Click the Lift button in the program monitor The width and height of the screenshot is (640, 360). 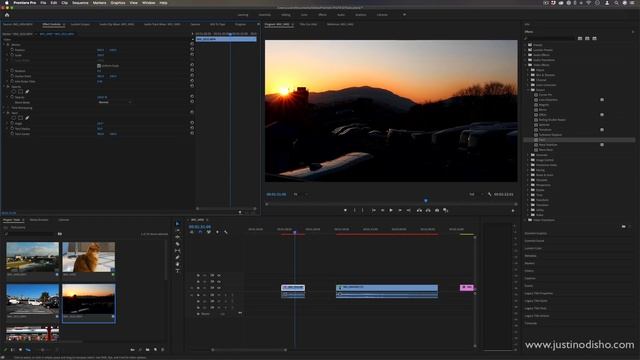419,210
